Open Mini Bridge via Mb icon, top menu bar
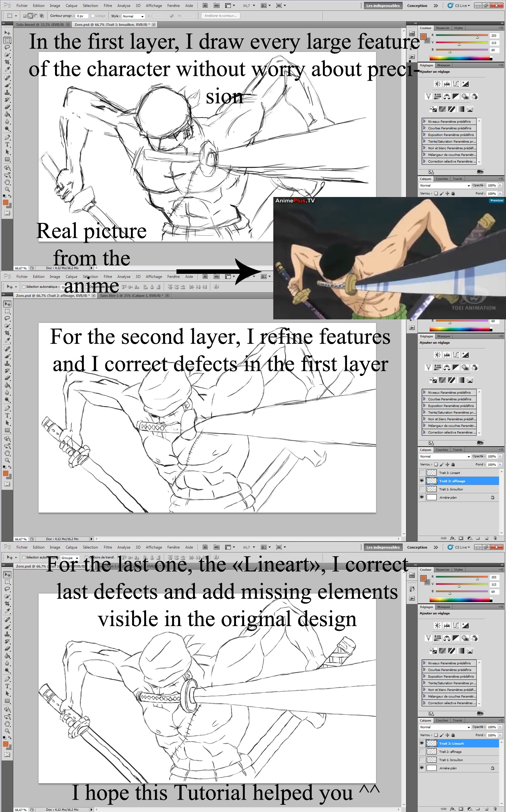Screen dimensions: 506x812 pyautogui.click(x=217, y=6)
